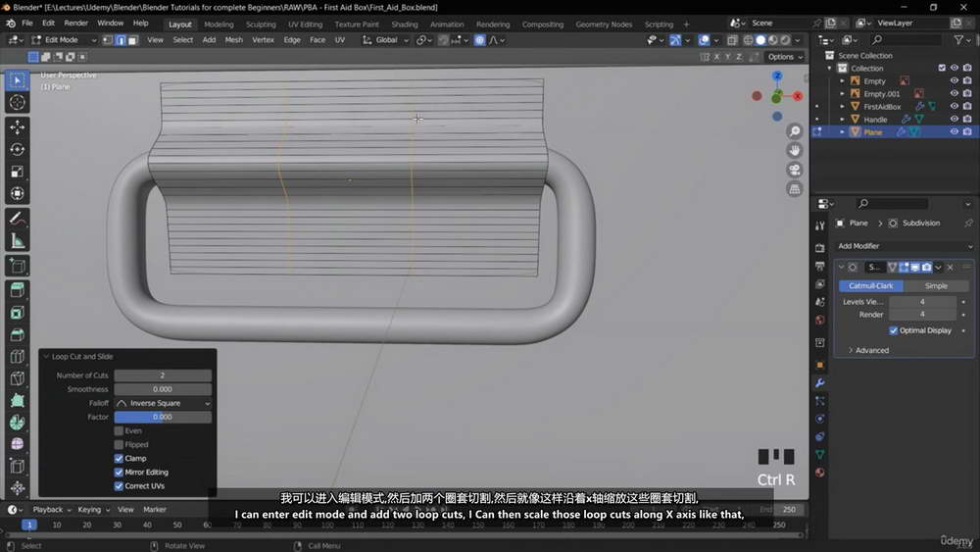Uncheck Optimal Display checkbox
980x552 pixels.
click(893, 330)
